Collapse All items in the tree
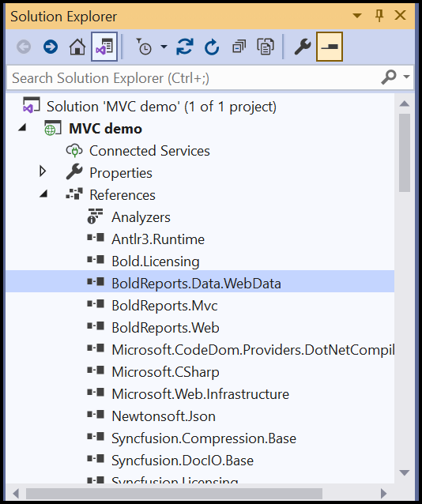Screen dimensions: 422x504 [x=239, y=47]
